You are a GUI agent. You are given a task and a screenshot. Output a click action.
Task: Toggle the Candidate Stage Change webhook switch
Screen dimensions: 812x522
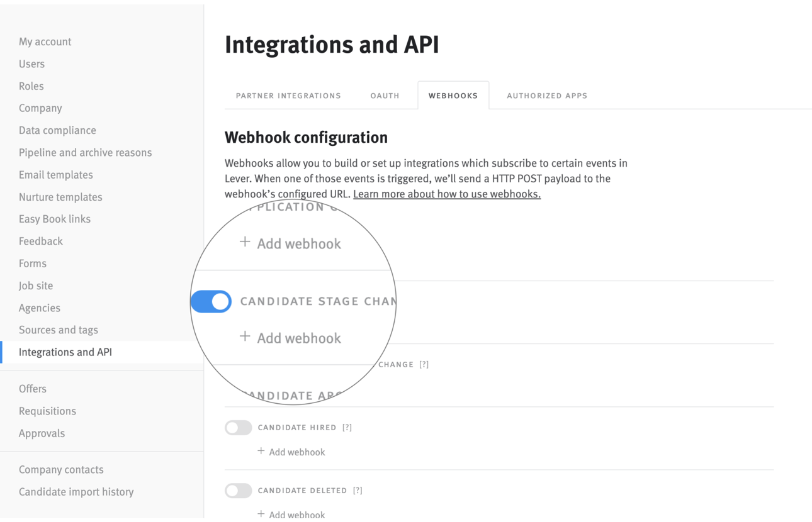pyautogui.click(x=211, y=302)
